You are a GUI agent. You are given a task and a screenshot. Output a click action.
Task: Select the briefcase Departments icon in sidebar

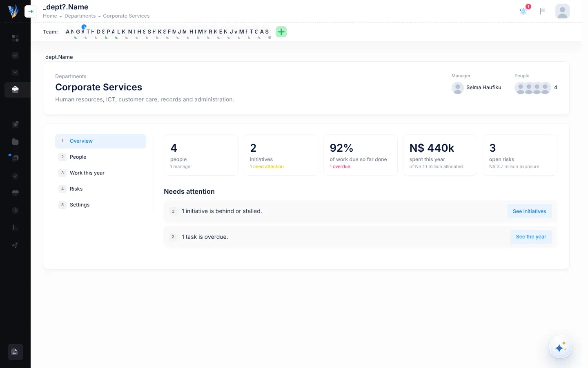pyautogui.click(x=15, y=90)
